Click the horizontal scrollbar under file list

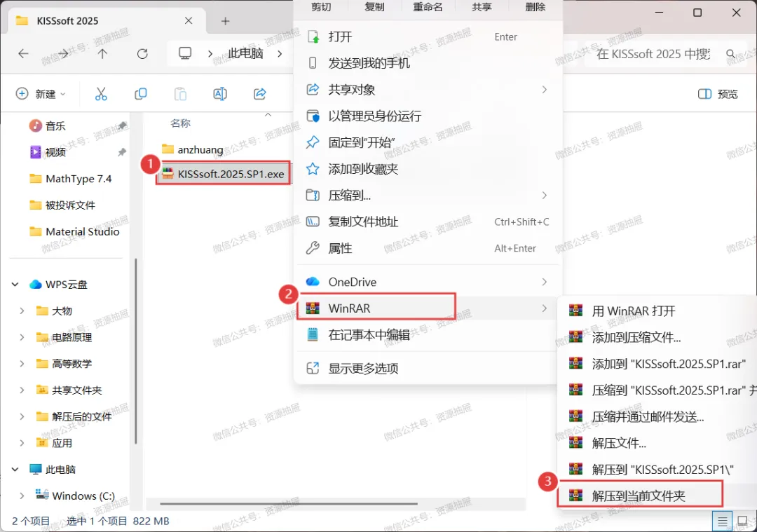pos(289,503)
